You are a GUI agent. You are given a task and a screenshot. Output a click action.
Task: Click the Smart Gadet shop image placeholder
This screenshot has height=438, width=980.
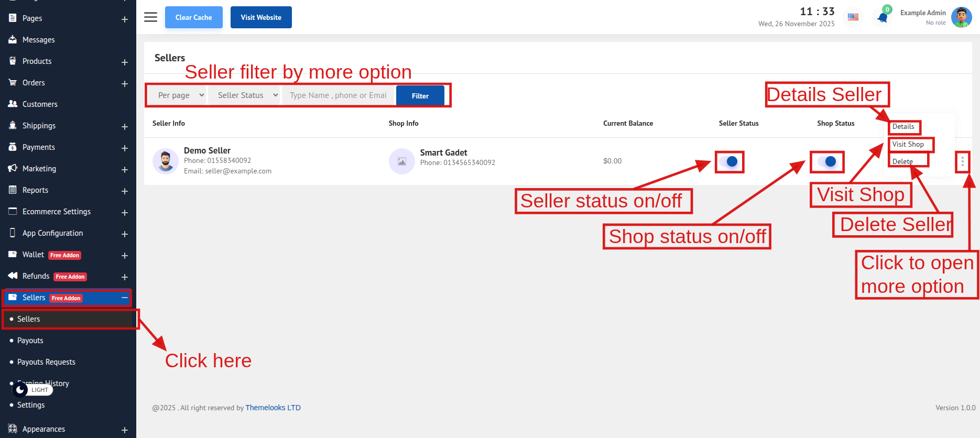coord(401,161)
